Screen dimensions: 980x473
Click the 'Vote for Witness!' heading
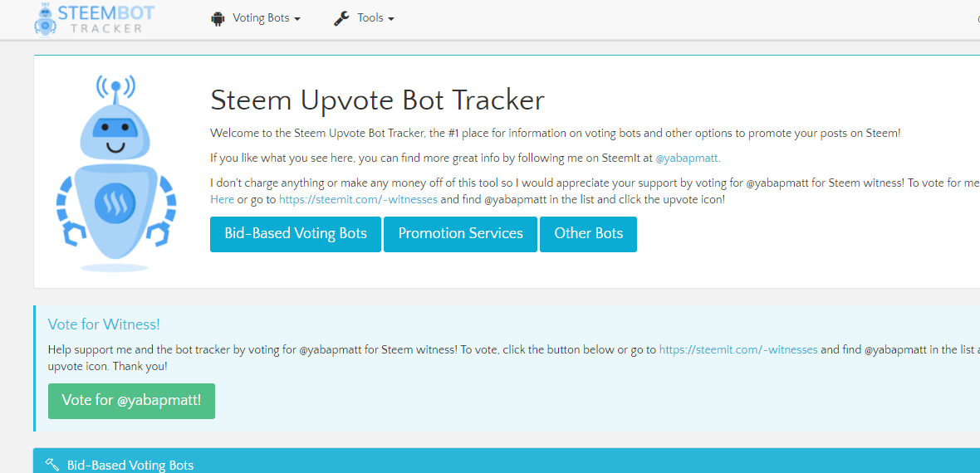coord(104,324)
